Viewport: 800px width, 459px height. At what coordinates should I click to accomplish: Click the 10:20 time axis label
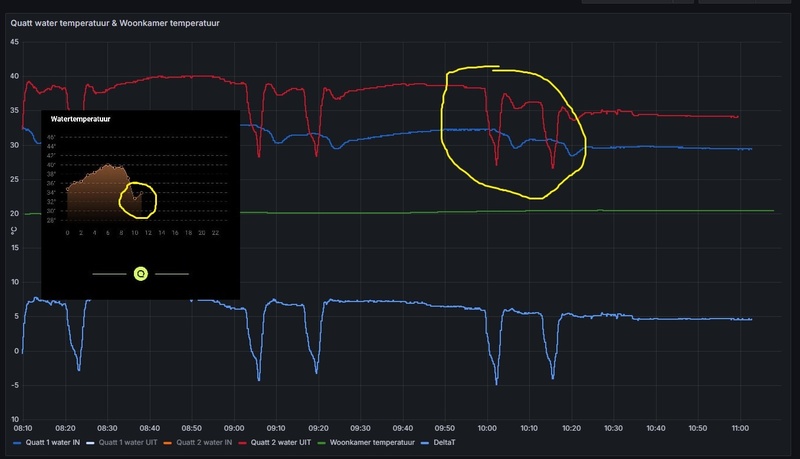571,428
